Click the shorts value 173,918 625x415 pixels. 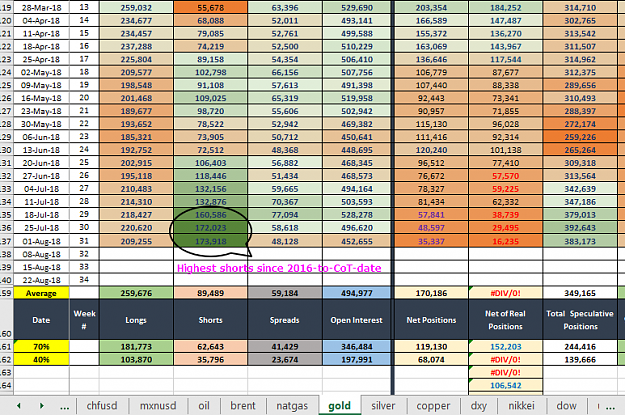tap(210, 241)
